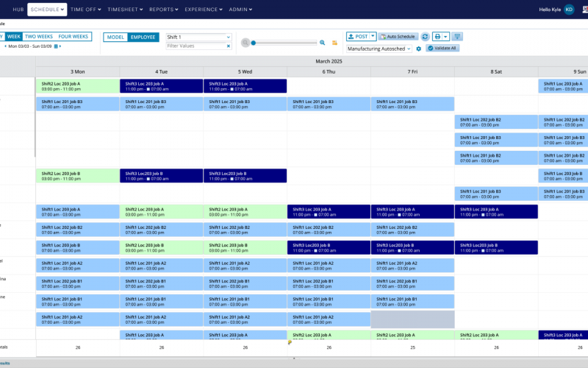The image size is (588, 368).
Task: Click the 8 Sat column header
Action: [x=496, y=71]
